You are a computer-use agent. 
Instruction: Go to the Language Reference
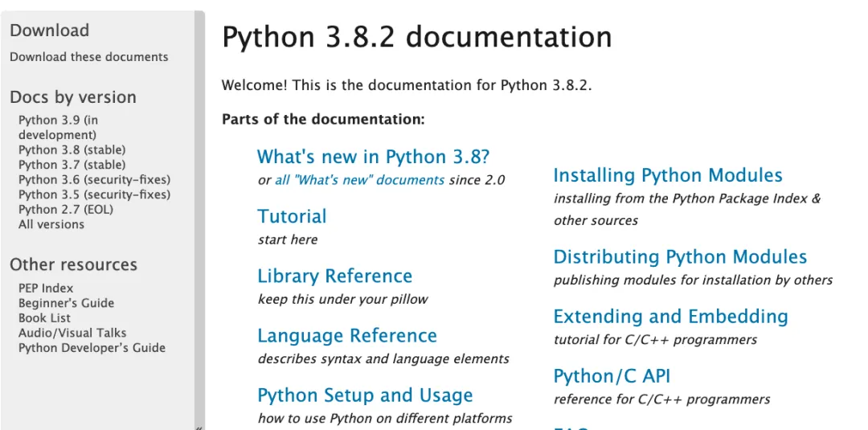(347, 335)
